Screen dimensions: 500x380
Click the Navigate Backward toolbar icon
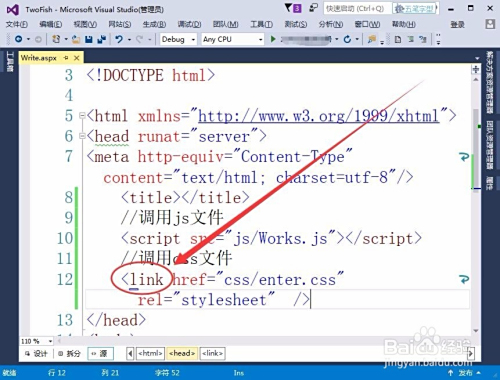[x=19, y=39]
